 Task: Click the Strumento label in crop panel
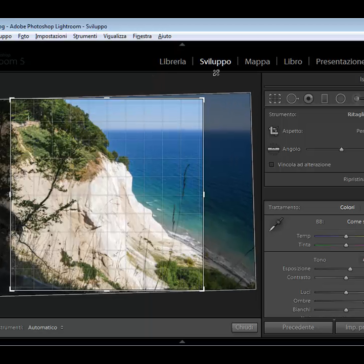pos(283,114)
